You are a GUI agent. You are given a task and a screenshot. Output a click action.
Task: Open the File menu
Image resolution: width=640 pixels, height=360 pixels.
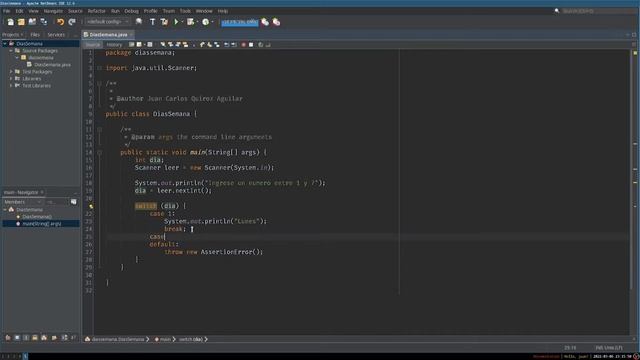(x=7, y=11)
